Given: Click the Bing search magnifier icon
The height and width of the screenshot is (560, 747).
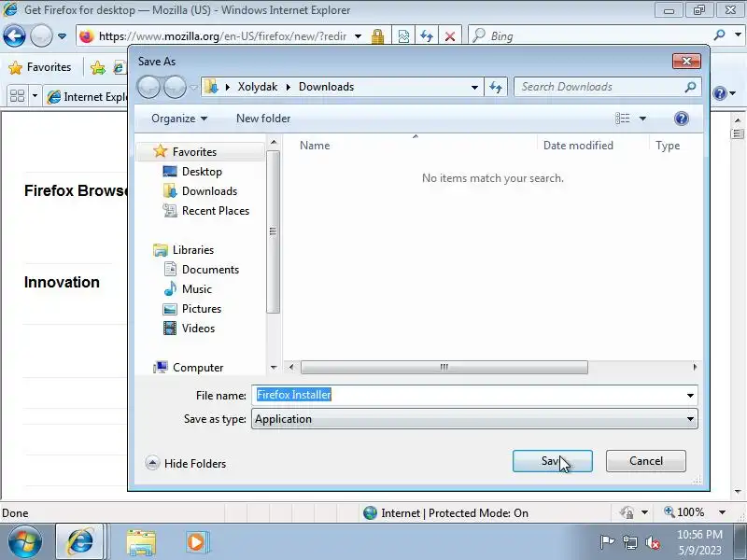Looking at the screenshot, I should tap(719, 35).
